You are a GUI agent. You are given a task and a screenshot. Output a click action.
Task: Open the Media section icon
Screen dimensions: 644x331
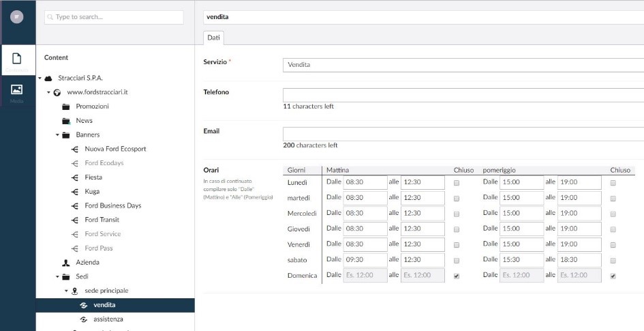click(x=17, y=89)
